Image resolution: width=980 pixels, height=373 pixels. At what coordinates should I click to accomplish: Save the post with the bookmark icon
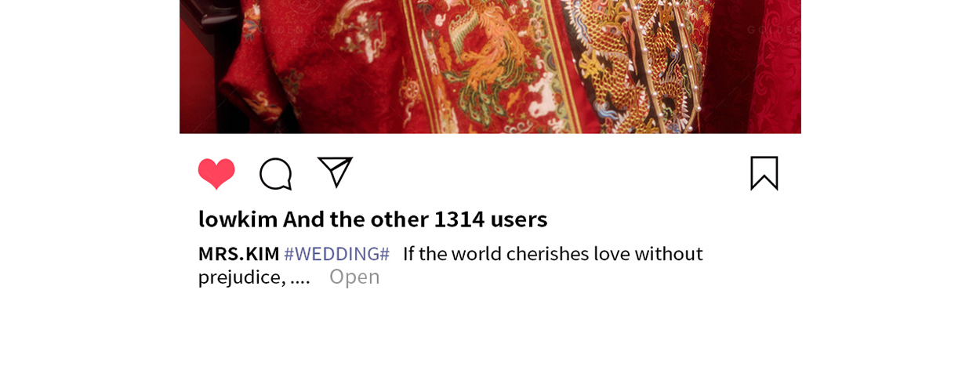point(764,173)
